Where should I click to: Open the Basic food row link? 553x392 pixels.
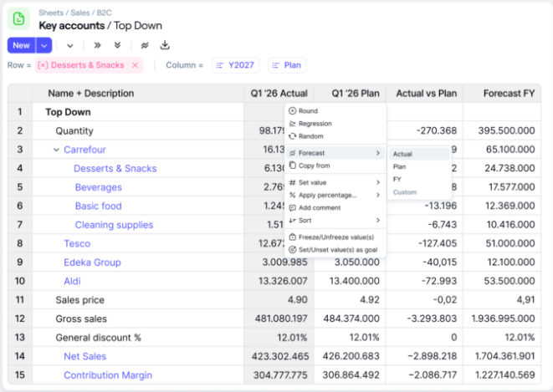[x=98, y=206]
